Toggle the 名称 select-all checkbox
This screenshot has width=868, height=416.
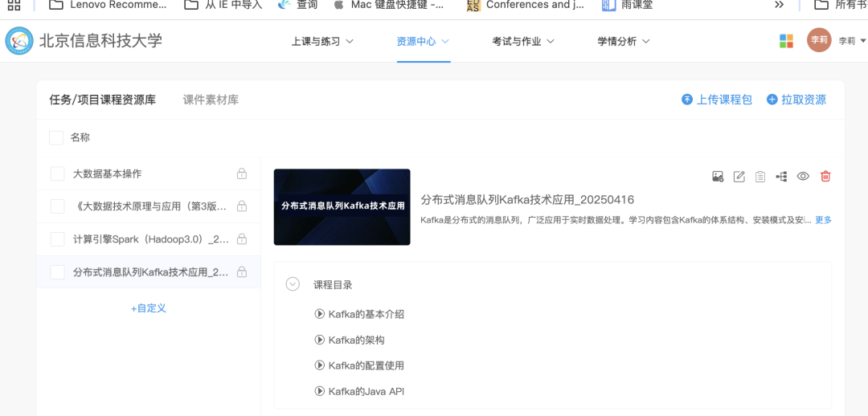pos(56,138)
